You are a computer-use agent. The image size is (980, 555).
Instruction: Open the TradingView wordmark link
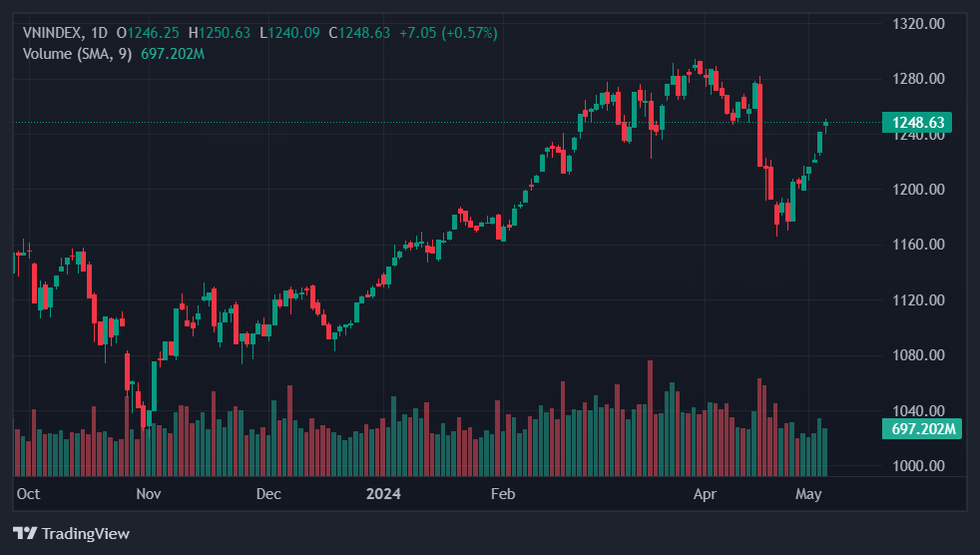pyautogui.click(x=84, y=534)
